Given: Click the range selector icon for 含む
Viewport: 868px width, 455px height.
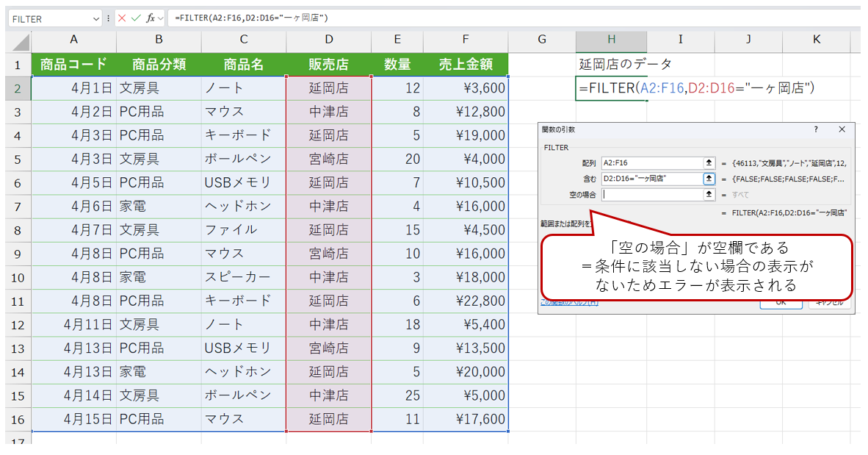Looking at the screenshot, I should (709, 179).
